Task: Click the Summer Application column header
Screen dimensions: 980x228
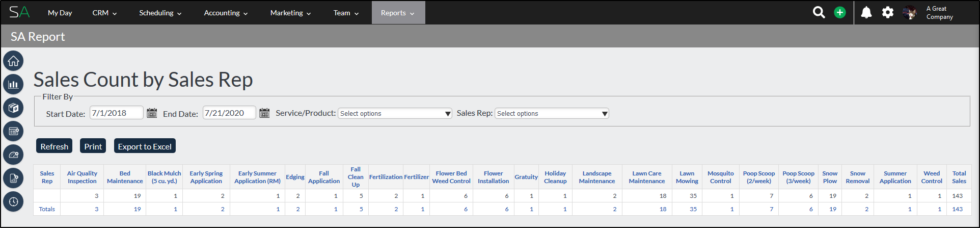Action: [895, 177]
